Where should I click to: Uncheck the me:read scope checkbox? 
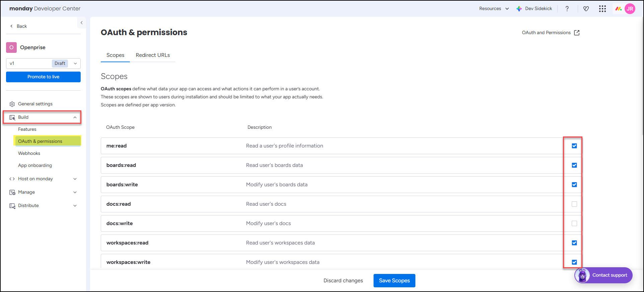point(574,146)
